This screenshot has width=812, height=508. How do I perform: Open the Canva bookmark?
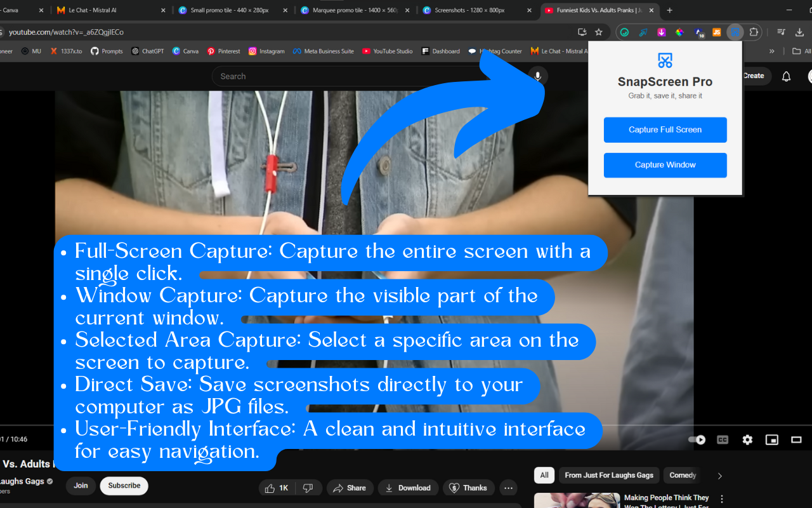click(185, 51)
